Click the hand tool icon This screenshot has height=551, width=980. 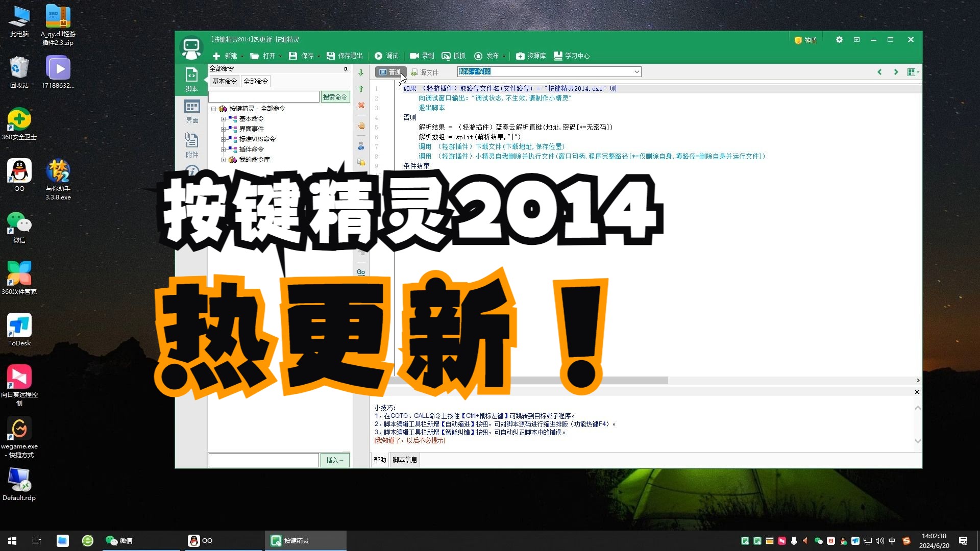pos(361,126)
